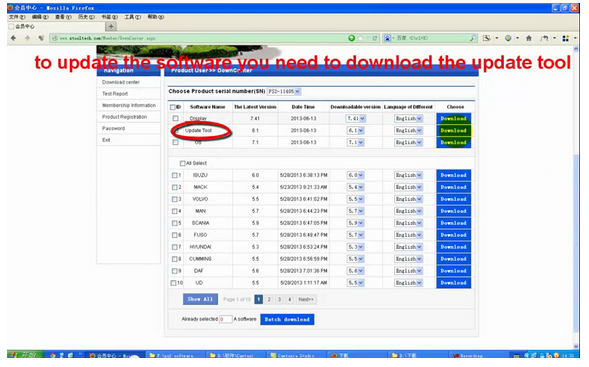
Task: Open Membership Information link
Action: (129, 105)
